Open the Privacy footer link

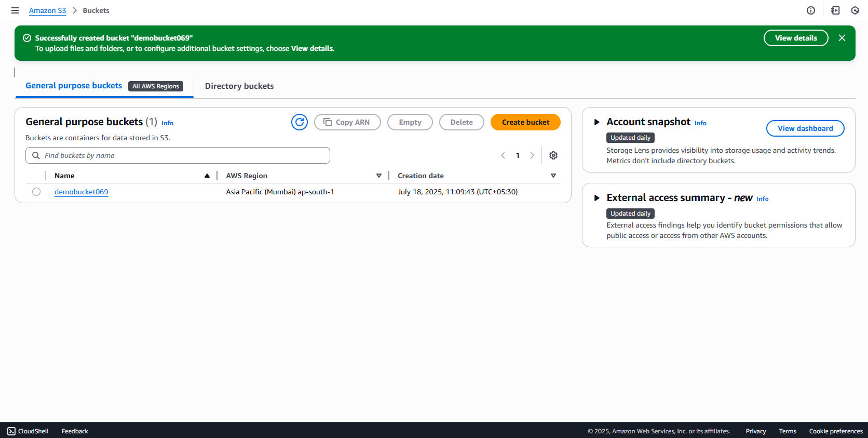tap(756, 431)
